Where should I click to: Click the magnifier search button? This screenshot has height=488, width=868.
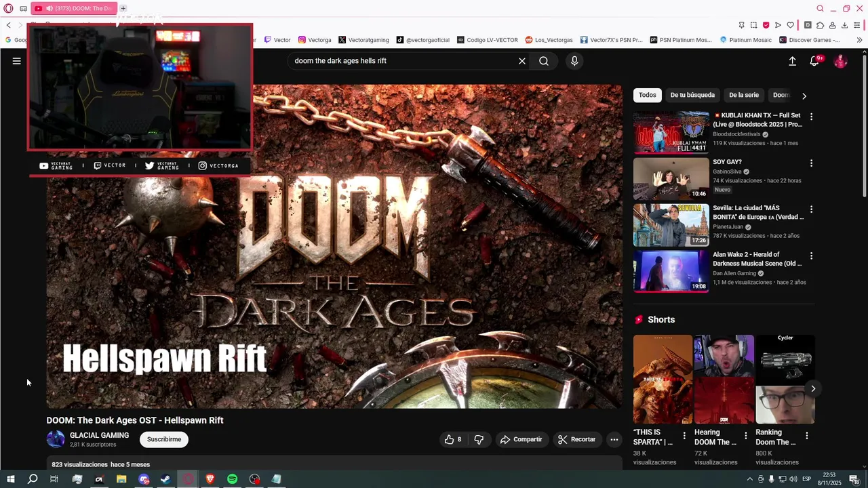pos(544,61)
